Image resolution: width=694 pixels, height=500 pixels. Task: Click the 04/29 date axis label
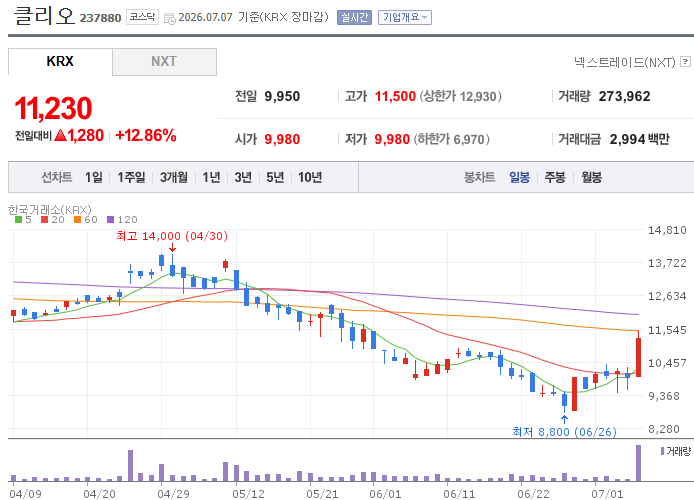pyautogui.click(x=174, y=494)
